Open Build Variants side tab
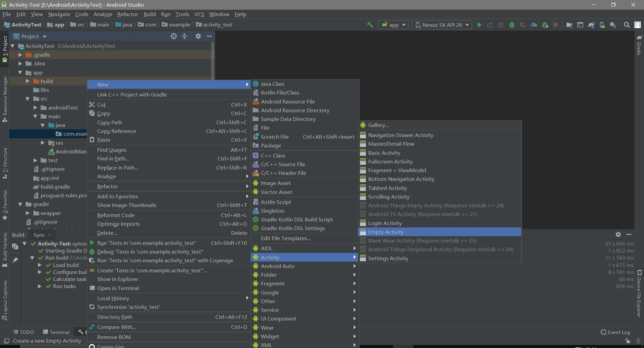The width and height of the screenshot is (644, 348). pyautogui.click(x=5, y=250)
